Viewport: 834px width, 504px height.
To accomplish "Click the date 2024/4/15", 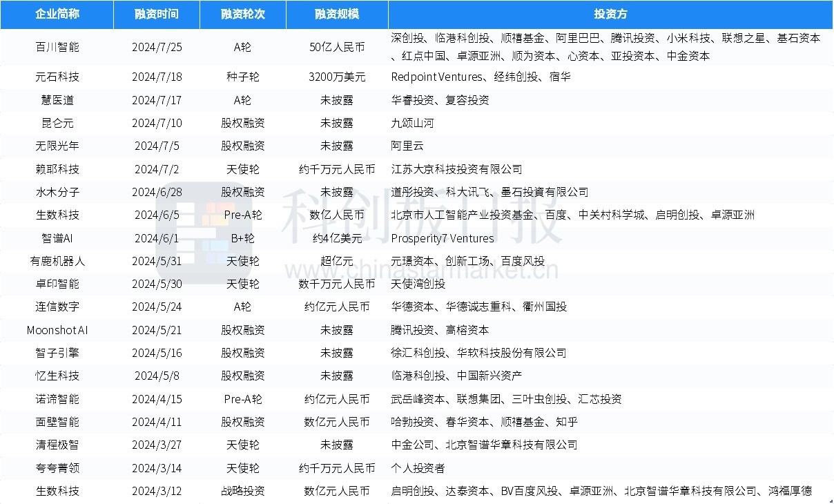I will [x=157, y=399].
